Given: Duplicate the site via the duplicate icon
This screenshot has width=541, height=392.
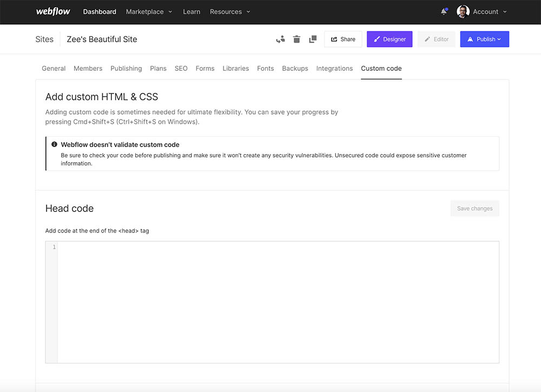Looking at the screenshot, I should [x=313, y=39].
